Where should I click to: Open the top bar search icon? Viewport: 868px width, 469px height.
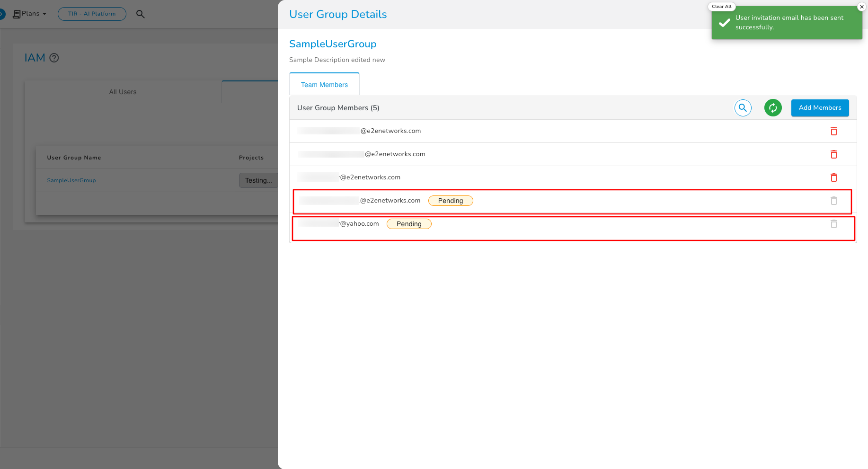click(x=140, y=14)
